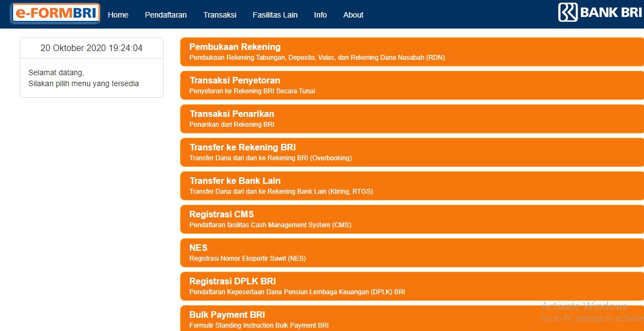Open the Registrasi DPLK BRI option
Viewport: 644px width, 331px height.
(x=412, y=286)
